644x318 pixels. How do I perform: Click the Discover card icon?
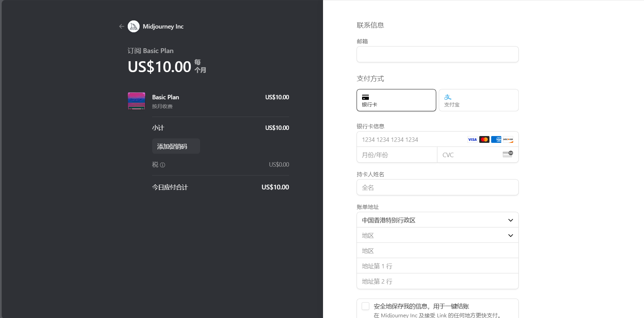click(508, 139)
